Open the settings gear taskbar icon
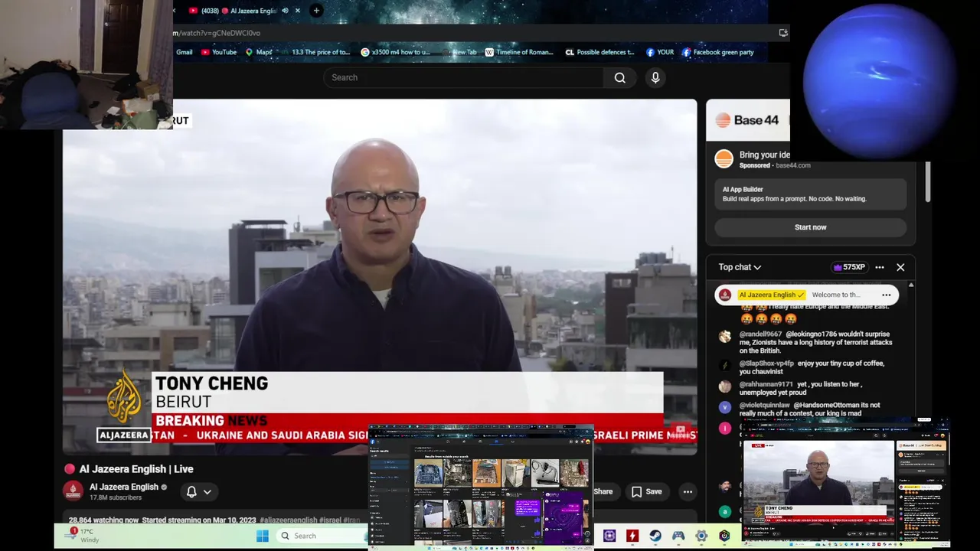Viewport: 980px width, 551px height. [701, 536]
